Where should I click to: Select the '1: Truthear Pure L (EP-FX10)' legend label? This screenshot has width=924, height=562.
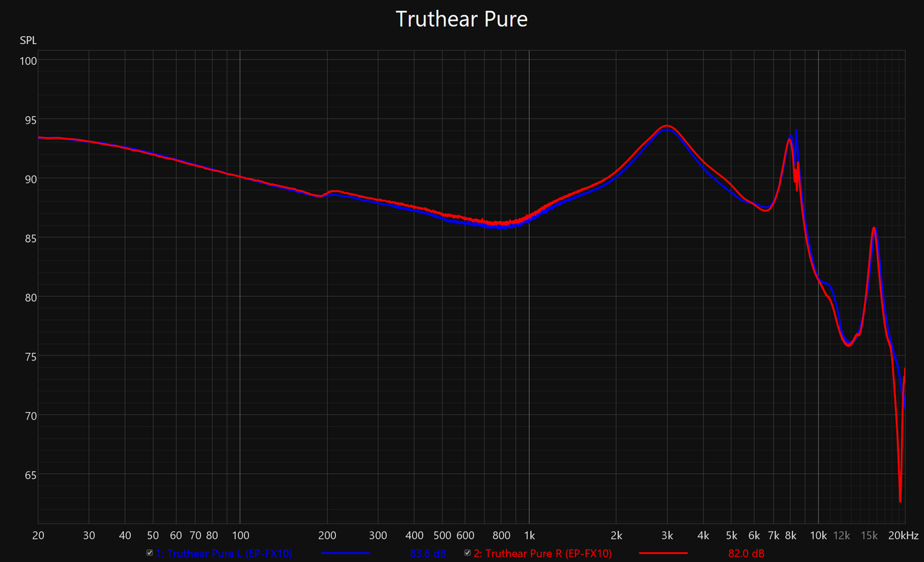(x=224, y=553)
